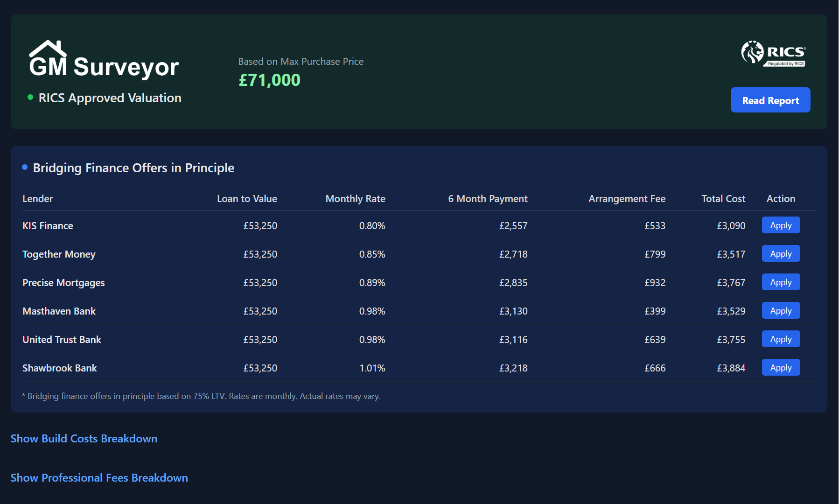
Task: Click the 75% LTV footnote text
Action: pos(202,396)
